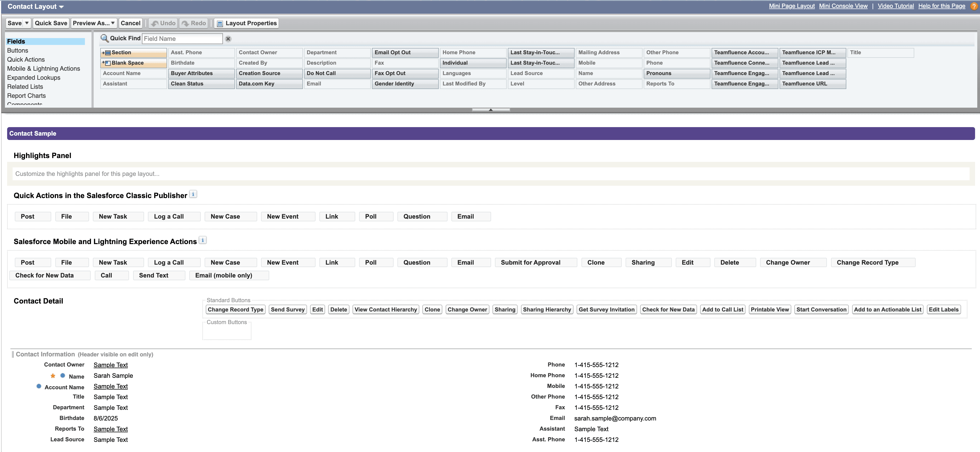The height and width of the screenshot is (452, 980).
Task: Collapse the palette using bottom arrow handle
Action: coord(490,110)
